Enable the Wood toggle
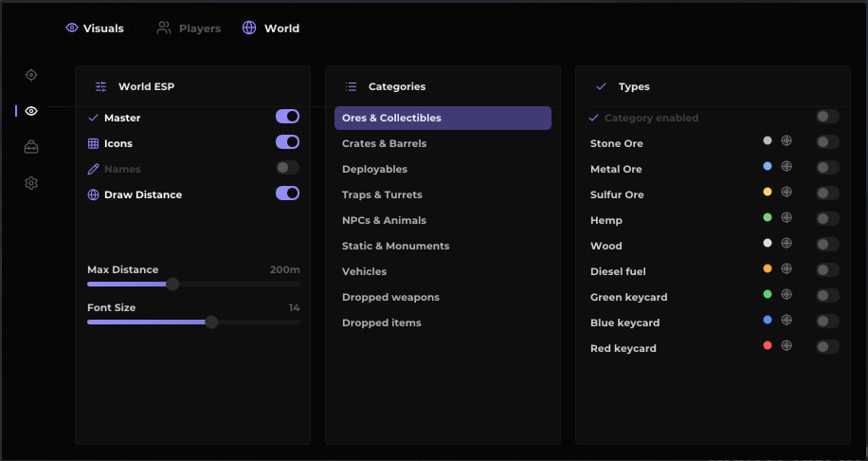The image size is (868, 461). pos(827,244)
